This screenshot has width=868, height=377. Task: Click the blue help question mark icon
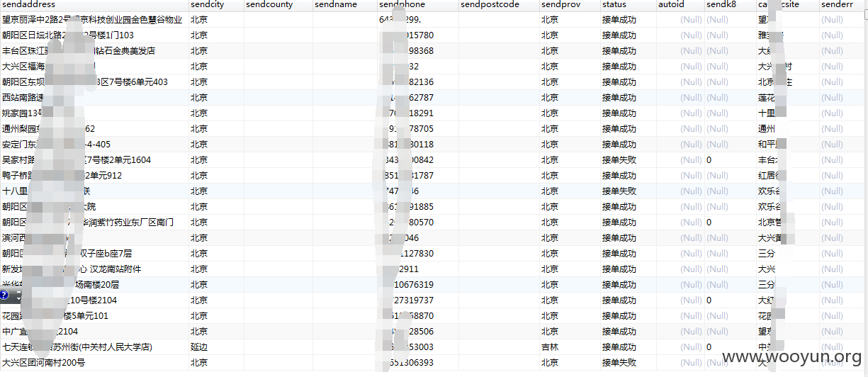click(x=4, y=295)
